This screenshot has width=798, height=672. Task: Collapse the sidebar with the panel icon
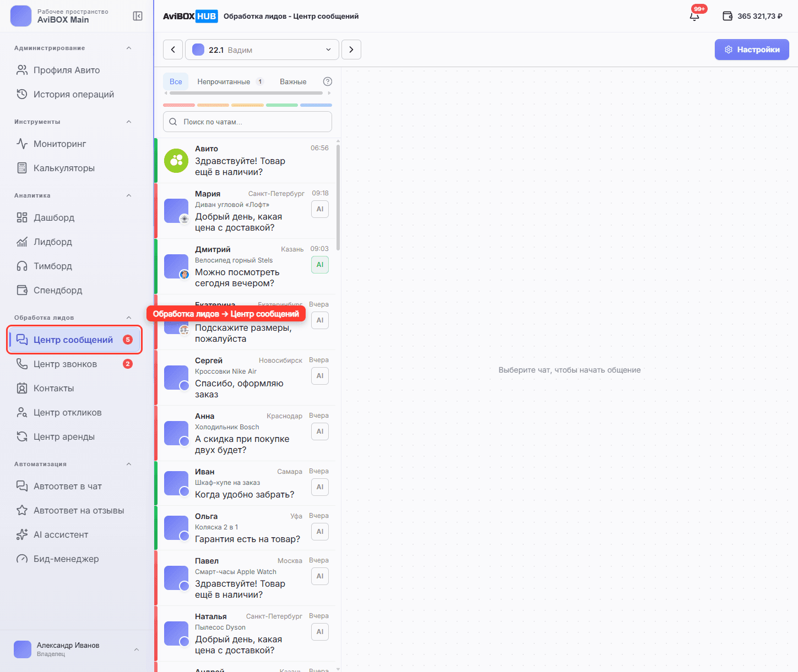(138, 16)
